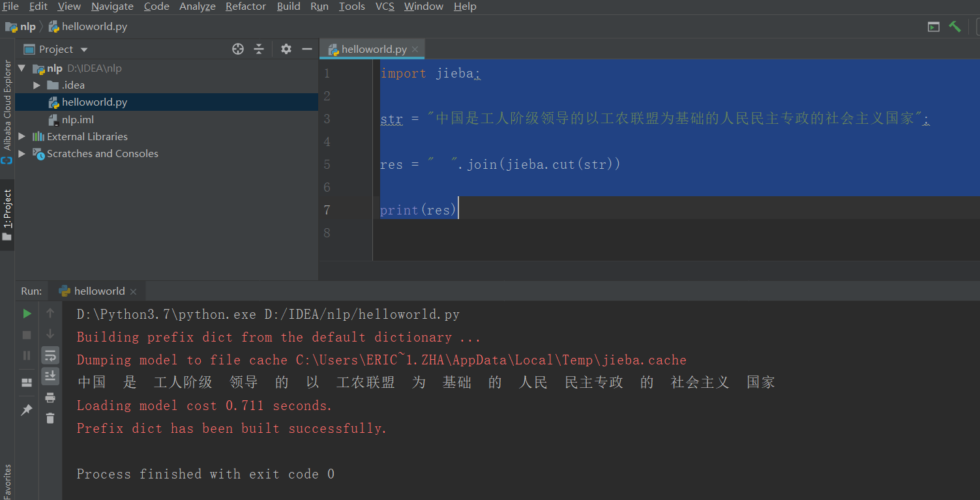Click the print(res) line in editor
This screenshot has height=500, width=980.
[419, 210]
